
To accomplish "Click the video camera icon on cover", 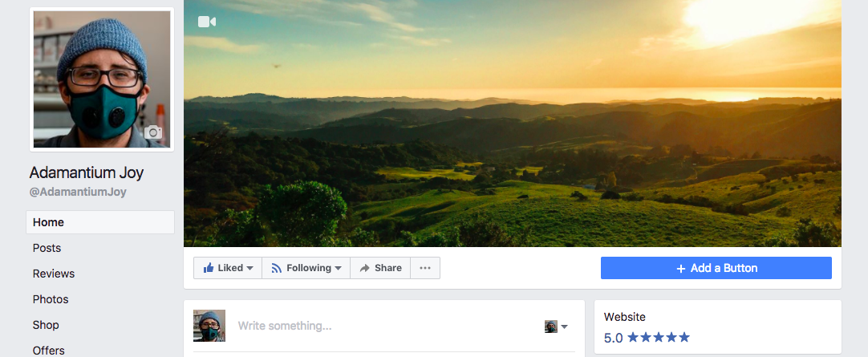I will point(207,22).
